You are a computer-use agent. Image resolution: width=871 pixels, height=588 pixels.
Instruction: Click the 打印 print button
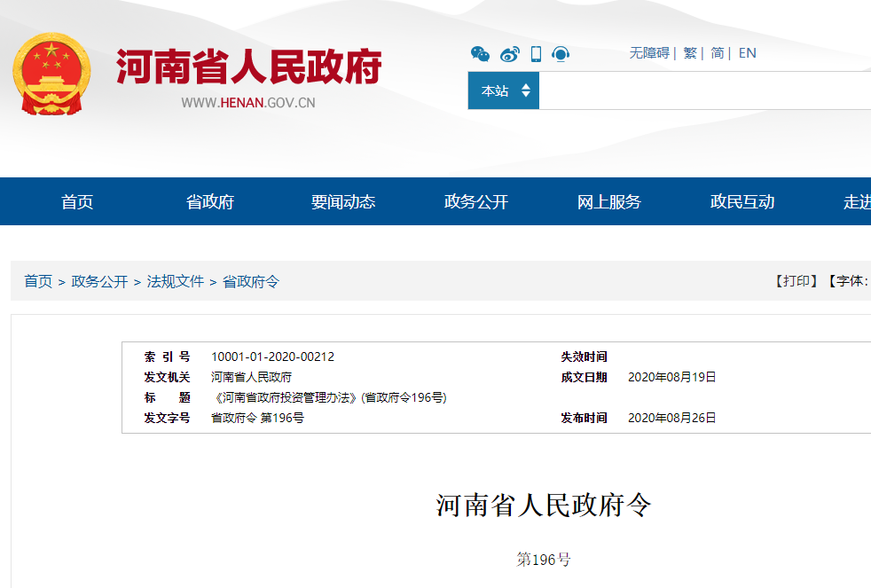coord(796,281)
